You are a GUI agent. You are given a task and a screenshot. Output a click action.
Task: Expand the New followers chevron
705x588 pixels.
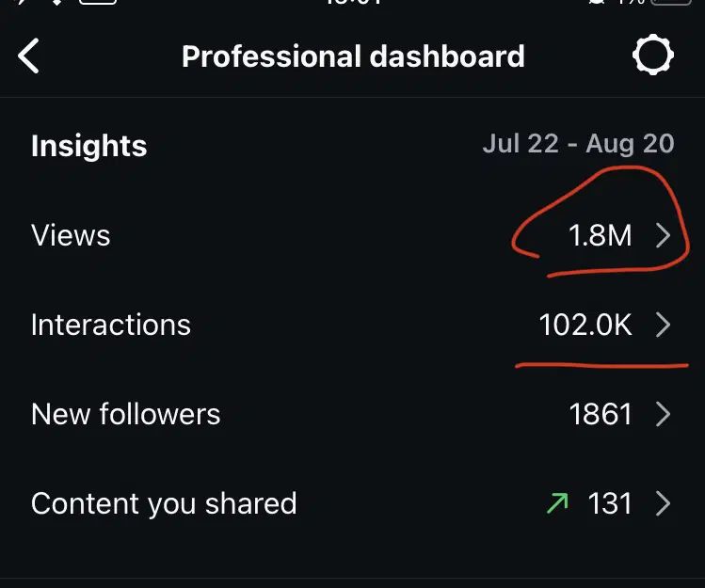[664, 414]
